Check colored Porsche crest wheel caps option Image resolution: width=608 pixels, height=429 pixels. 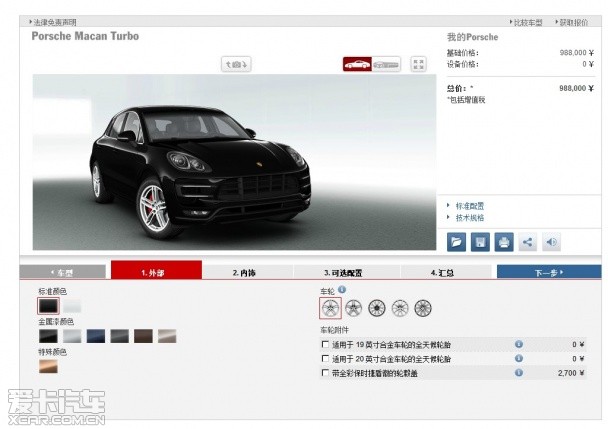pos(325,373)
